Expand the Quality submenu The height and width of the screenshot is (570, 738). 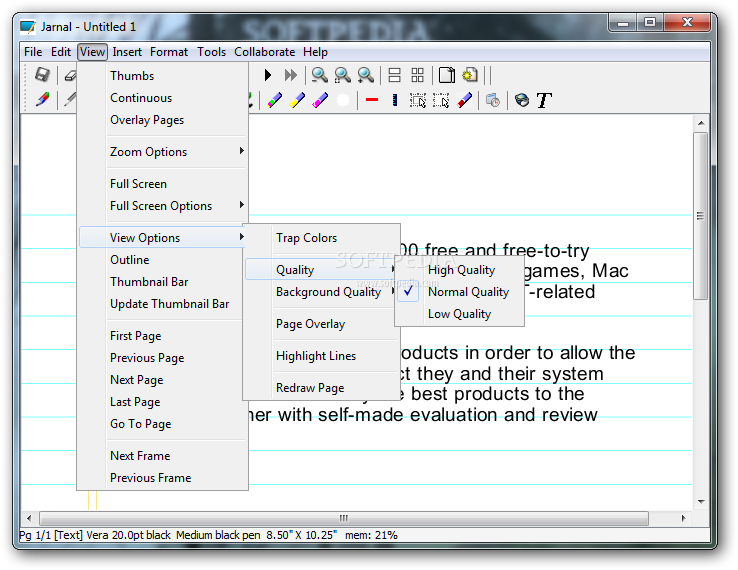click(x=322, y=270)
